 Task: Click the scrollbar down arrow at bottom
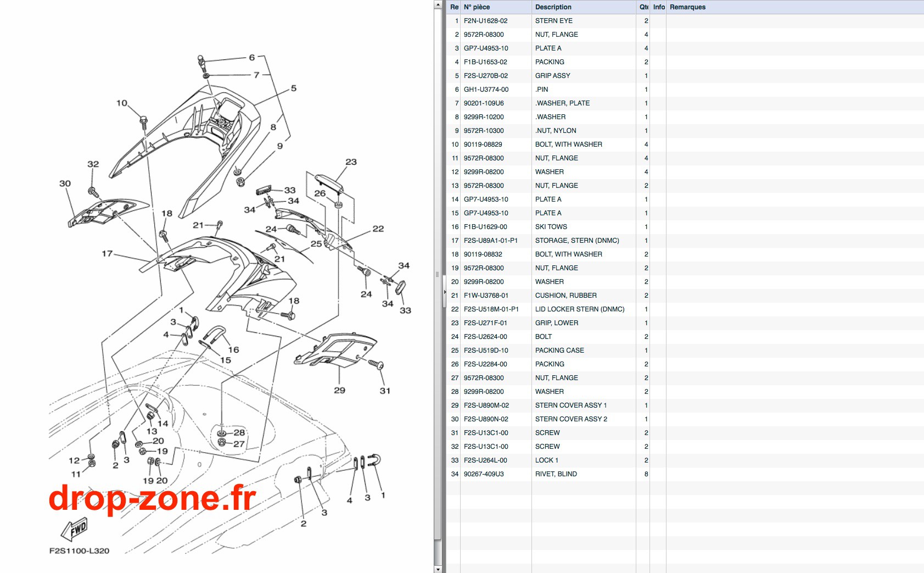[438, 569]
